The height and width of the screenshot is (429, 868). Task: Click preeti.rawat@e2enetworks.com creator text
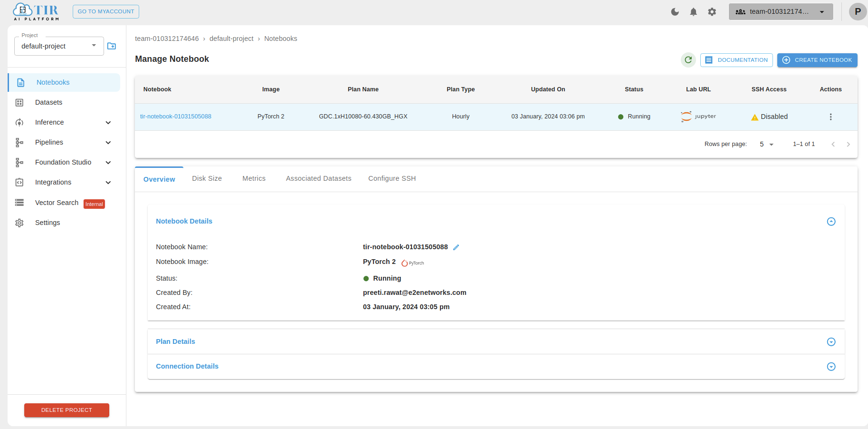click(415, 292)
